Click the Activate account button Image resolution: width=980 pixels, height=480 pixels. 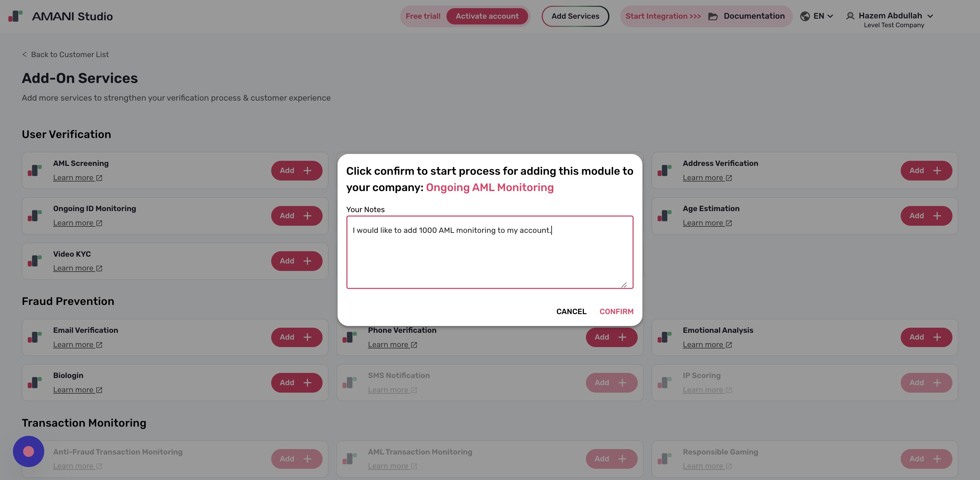click(x=487, y=16)
